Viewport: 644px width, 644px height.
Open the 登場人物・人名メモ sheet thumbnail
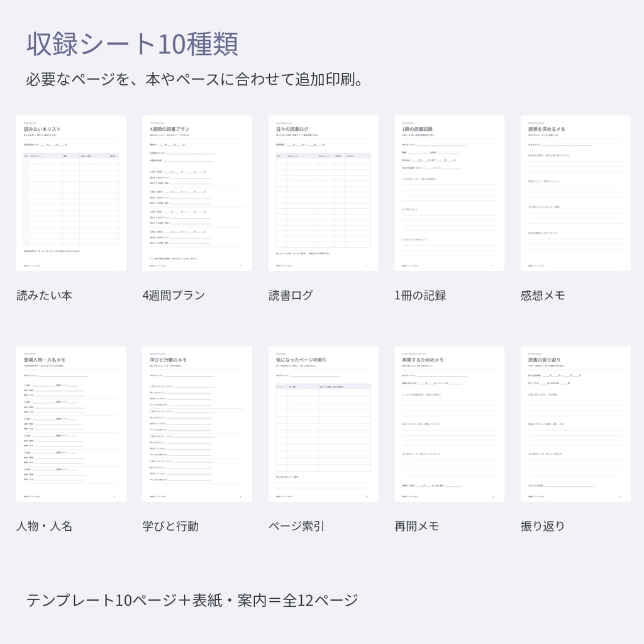(x=71, y=424)
